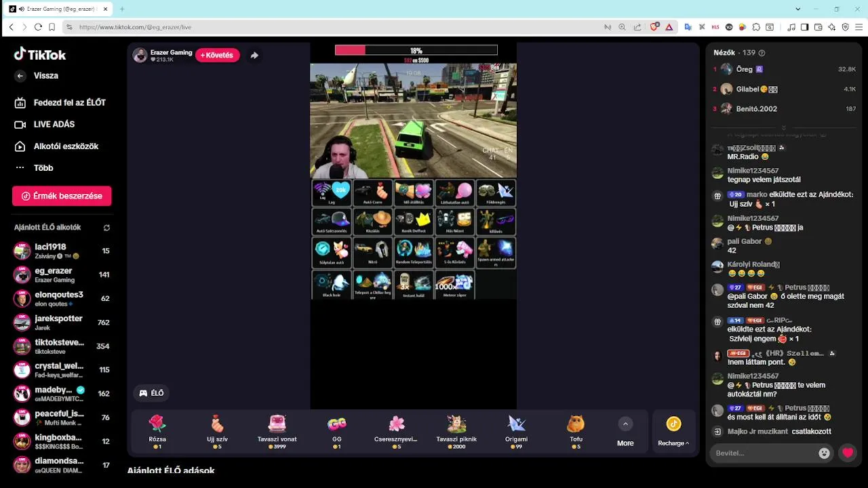Send the Tavaszi piknik gift
Viewport: 868px width, 488px height.
(x=456, y=431)
